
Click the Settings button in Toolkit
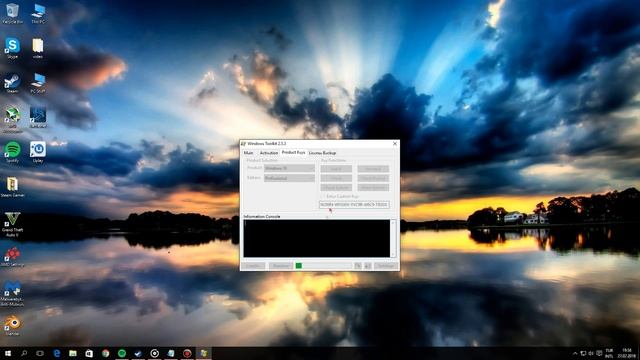[386, 266]
